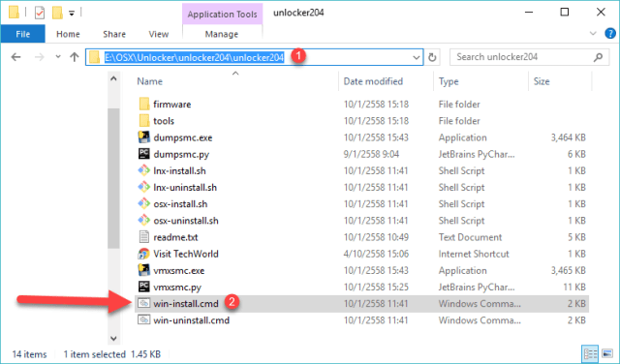Switch to Details view layout

[590, 353]
